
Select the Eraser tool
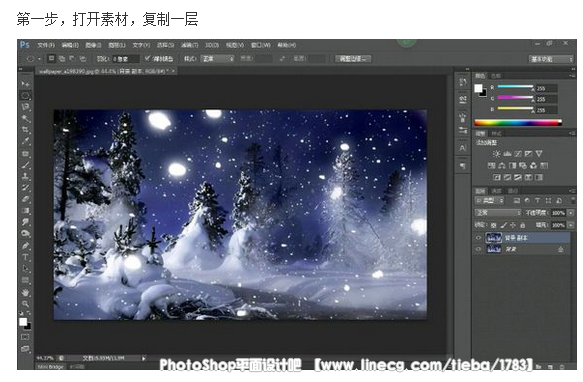[x=25, y=199]
